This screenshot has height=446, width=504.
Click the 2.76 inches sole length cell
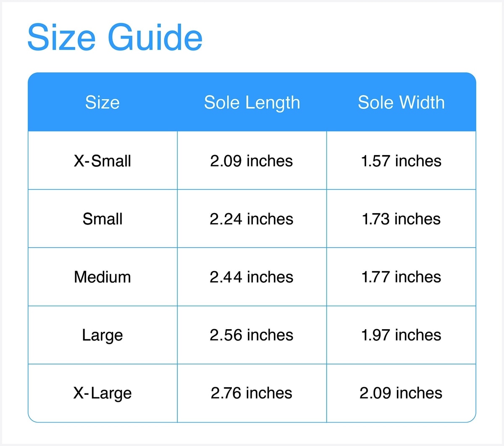(x=252, y=393)
